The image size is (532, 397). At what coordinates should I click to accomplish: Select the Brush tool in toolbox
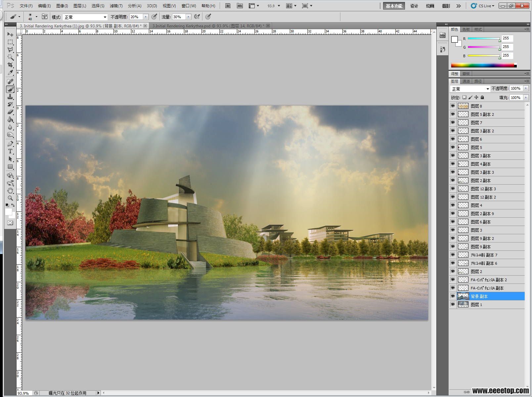point(10,89)
